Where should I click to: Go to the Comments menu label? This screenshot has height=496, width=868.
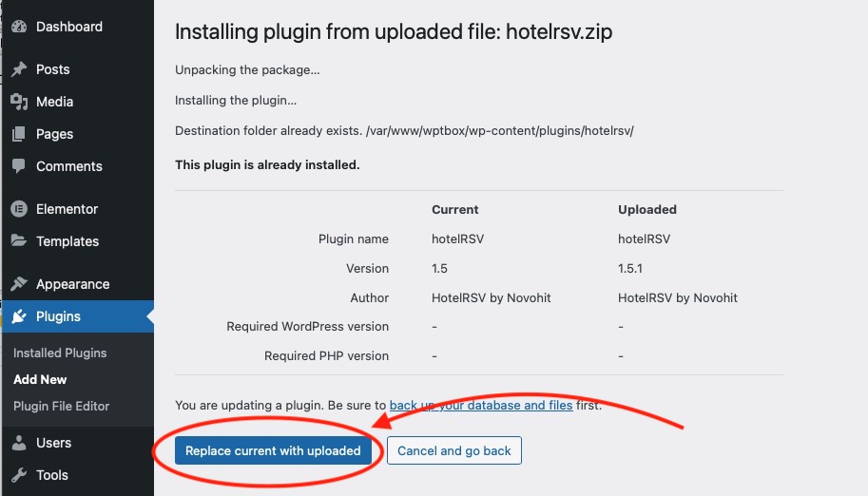point(69,166)
